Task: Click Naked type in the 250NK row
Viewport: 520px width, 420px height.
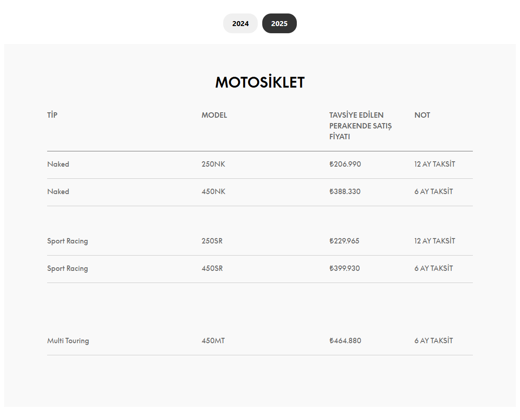Action: pos(58,164)
